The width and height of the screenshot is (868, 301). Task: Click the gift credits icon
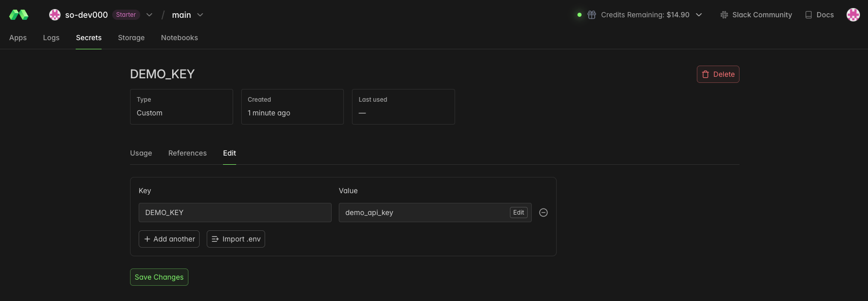coord(592,15)
